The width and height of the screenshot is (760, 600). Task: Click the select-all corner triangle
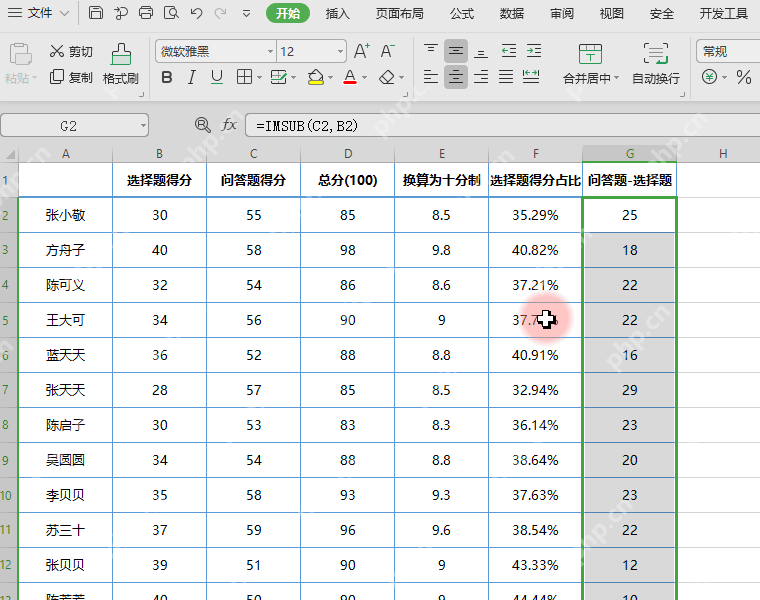tap(10, 154)
